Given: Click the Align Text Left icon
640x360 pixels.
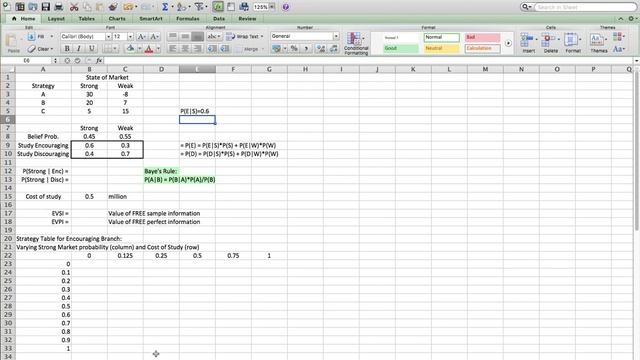Looking at the screenshot, I should [173, 49].
